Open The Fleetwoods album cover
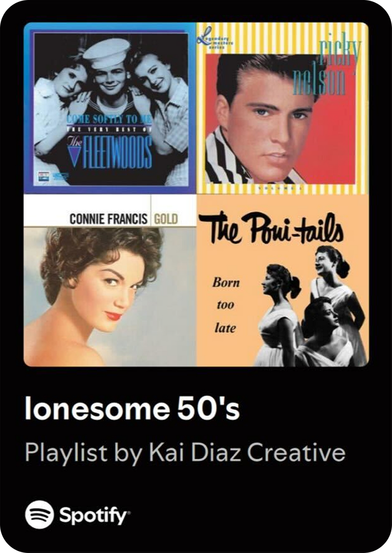The image size is (392, 553). 110,108
